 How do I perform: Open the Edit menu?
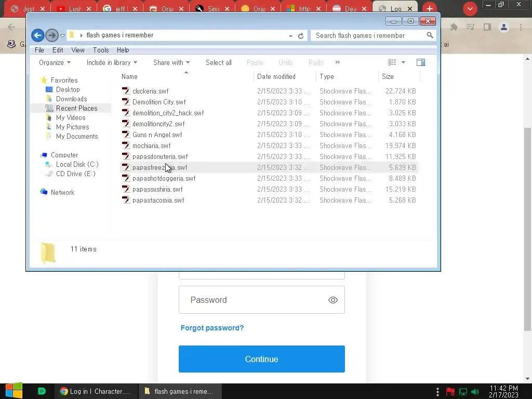[58, 50]
